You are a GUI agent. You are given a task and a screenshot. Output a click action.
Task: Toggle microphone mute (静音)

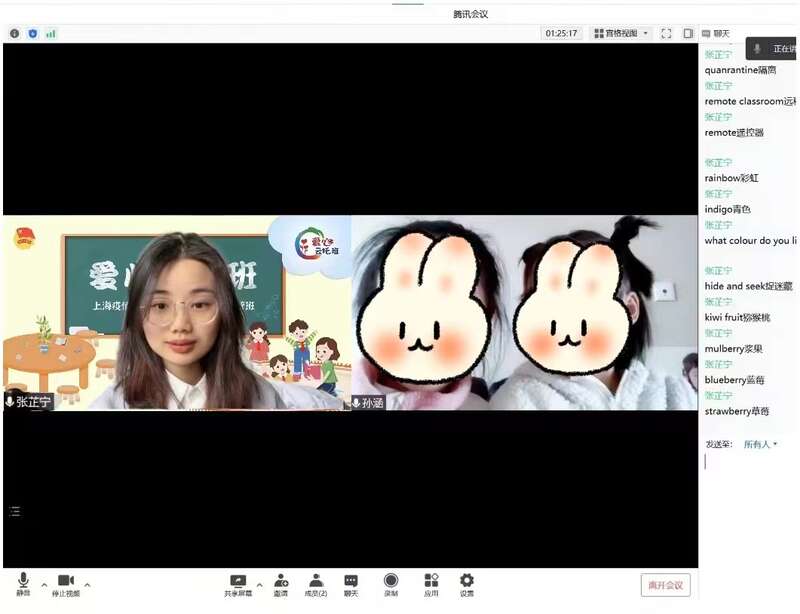coord(23,584)
